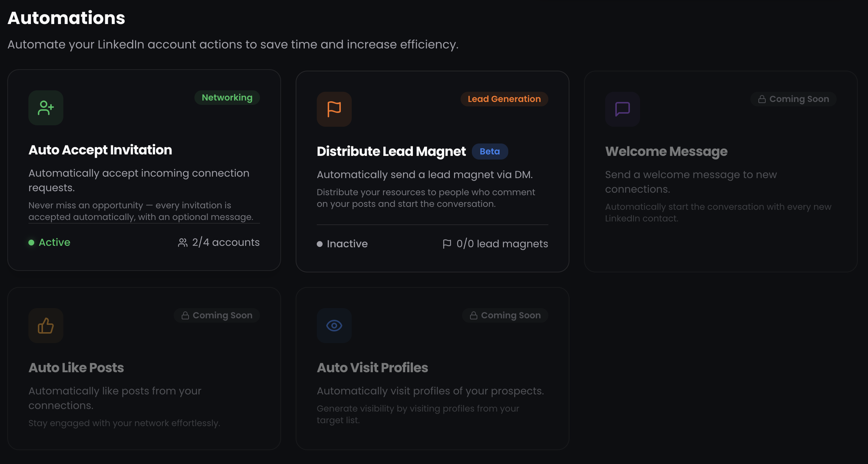The height and width of the screenshot is (464, 868).
Task: Open the Auto Accept Invitation title
Action: [100, 150]
